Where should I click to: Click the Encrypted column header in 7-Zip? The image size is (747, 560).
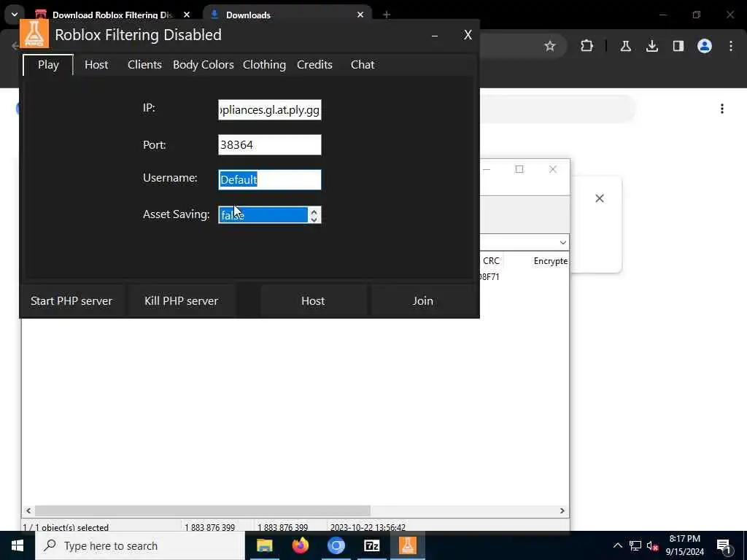coord(551,261)
